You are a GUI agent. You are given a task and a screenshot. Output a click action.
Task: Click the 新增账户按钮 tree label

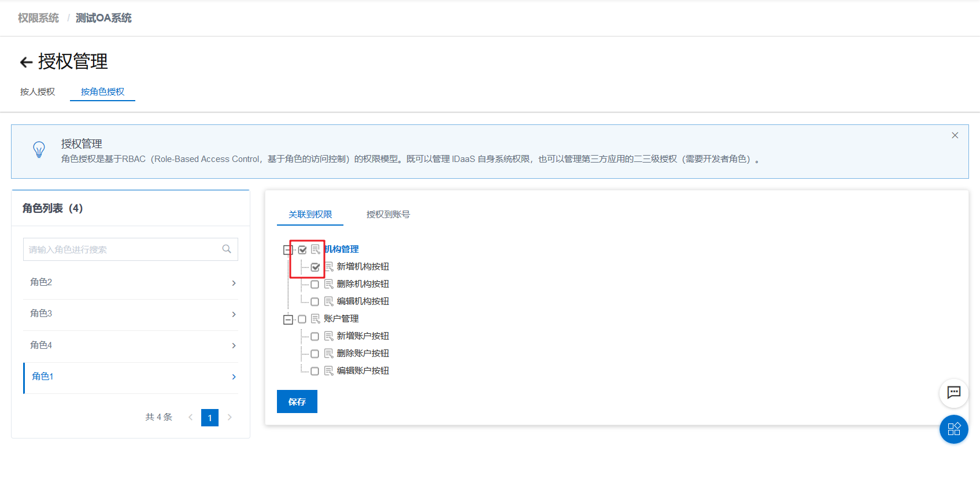(x=363, y=336)
